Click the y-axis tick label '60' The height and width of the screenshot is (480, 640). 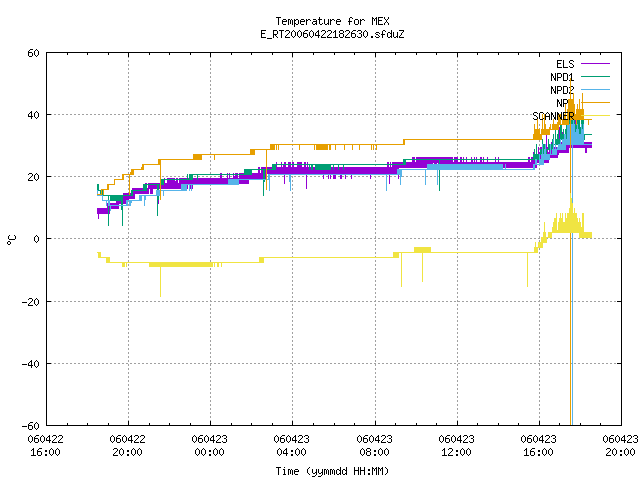(x=33, y=53)
